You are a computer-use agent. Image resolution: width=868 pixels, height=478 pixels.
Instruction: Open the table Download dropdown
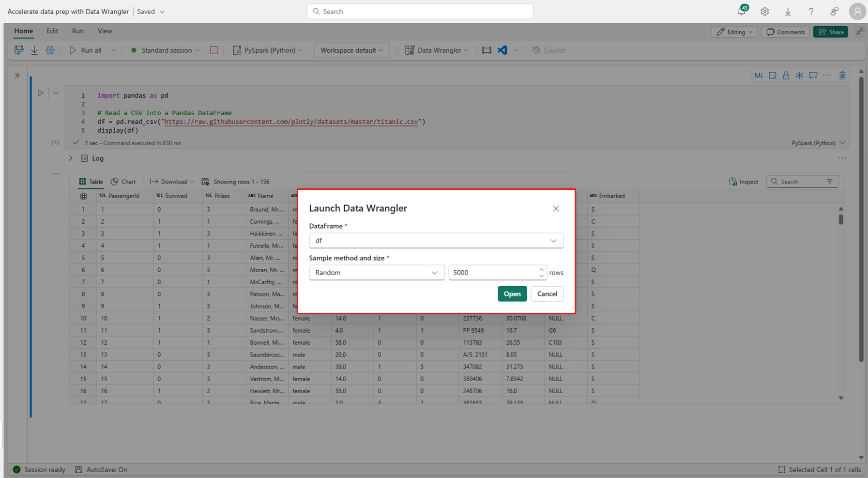click(x=172, y=182)
